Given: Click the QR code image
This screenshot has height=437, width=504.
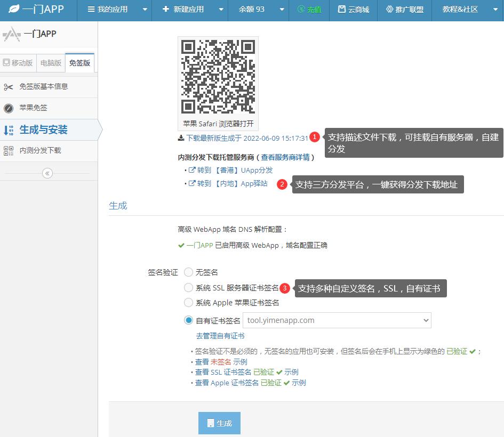Looking at the screenshot, I should pyautogui.click(x=218, y=76).
